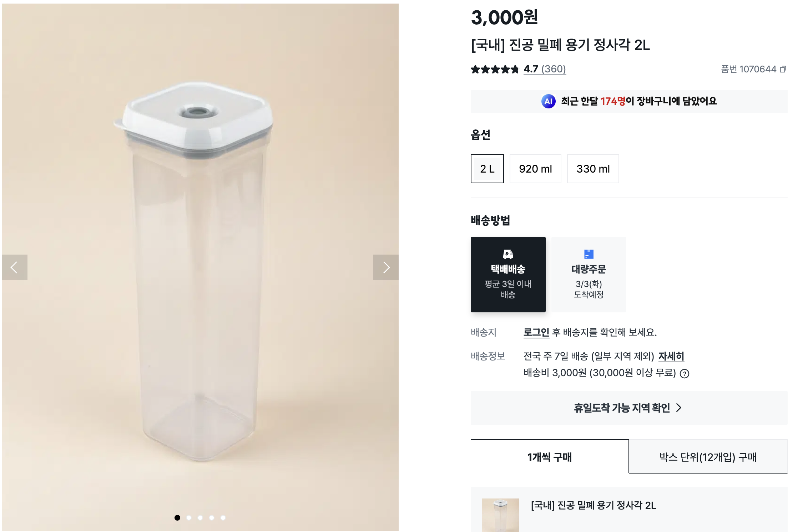Click the AI badge next to cart count message
The height and width of the screenshot is (532, 798).
coord(549,101)
